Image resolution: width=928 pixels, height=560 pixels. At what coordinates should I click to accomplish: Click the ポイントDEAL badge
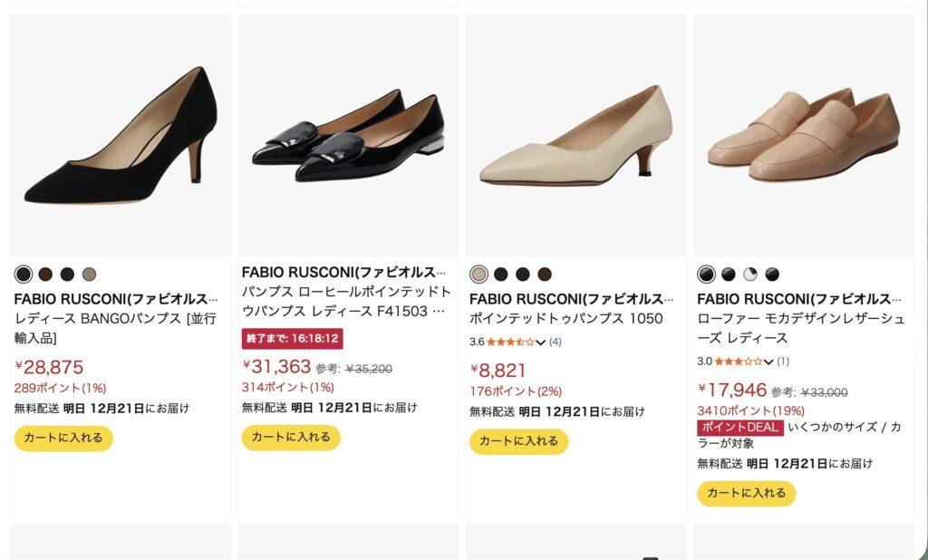pyautogui.click(x=739, y=428)
